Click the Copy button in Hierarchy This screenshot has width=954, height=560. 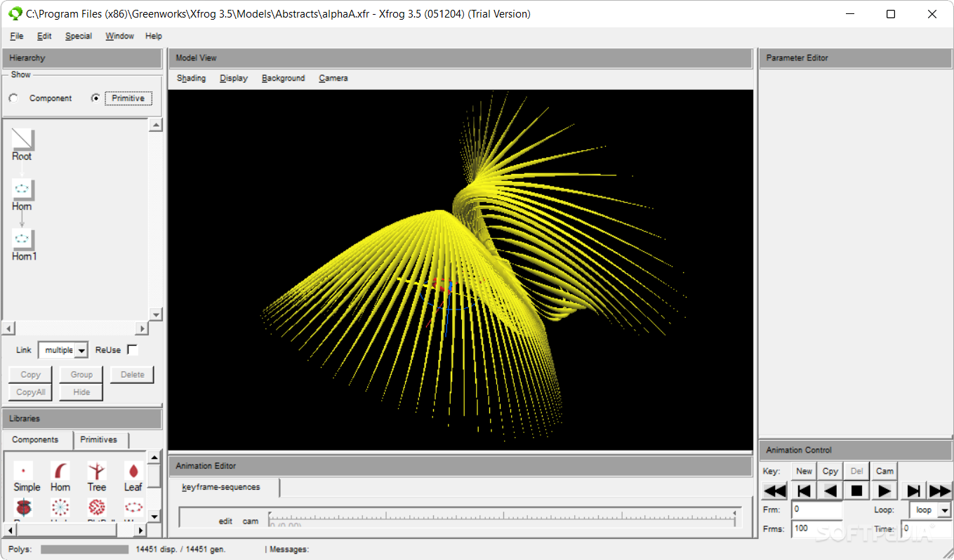click(30, 375)
